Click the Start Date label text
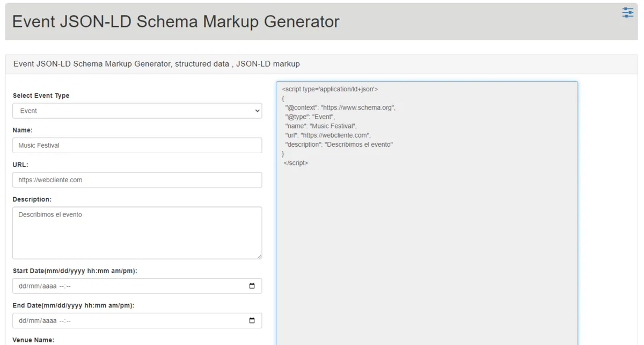 coord(75,271)
